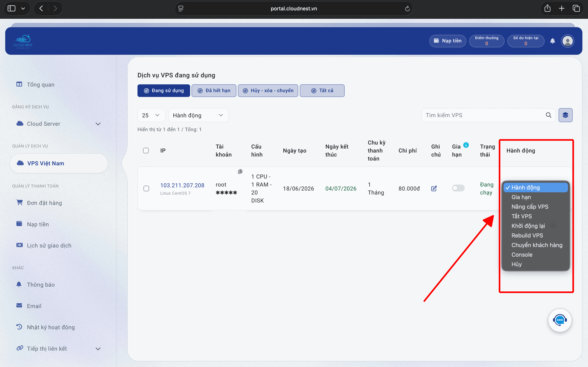588x367 pixels.
Task: Open a new tab with plus icon
Action: (562, 8)
